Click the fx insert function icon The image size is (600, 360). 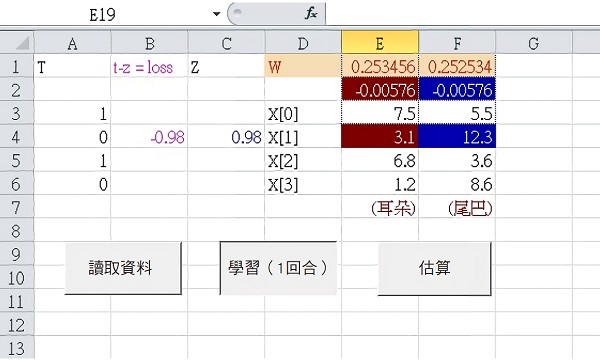pyautogui.click(x=311, y=14)
